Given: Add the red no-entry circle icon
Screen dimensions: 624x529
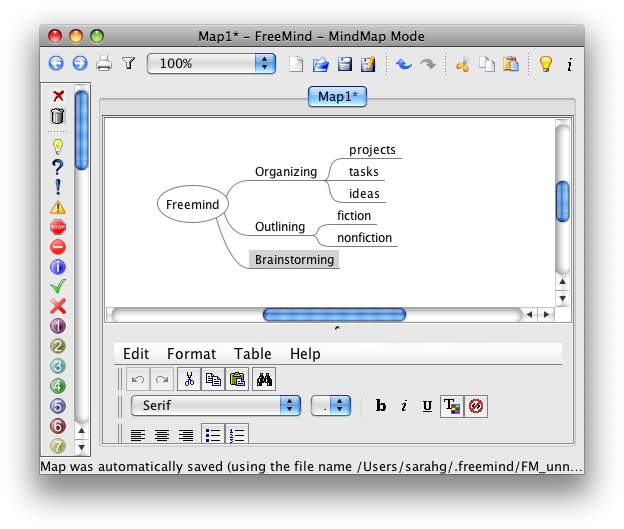Looking at the screenshot, I should point(58,247).
